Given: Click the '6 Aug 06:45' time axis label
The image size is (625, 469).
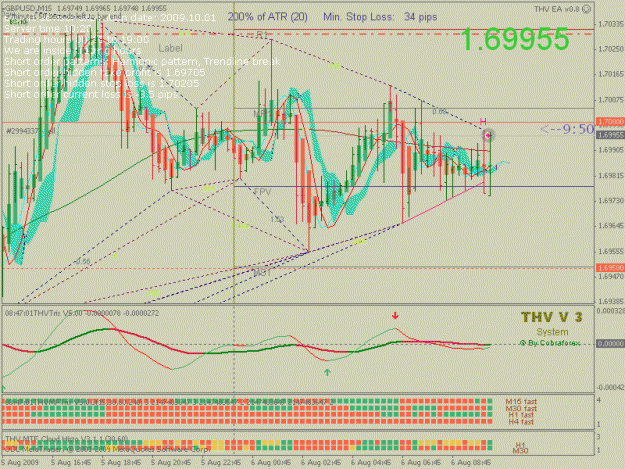Looking at the screenshot, I should [x=421, y=463].
